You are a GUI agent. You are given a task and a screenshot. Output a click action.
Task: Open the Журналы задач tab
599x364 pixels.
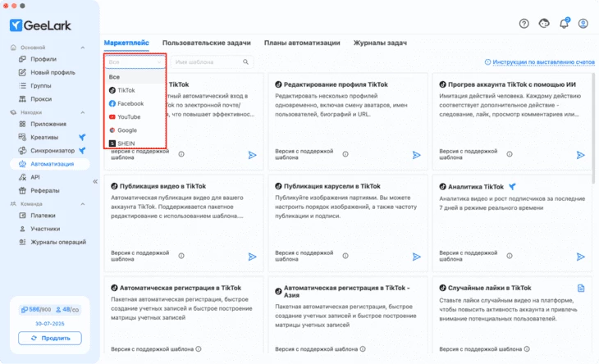coord(380,43)
